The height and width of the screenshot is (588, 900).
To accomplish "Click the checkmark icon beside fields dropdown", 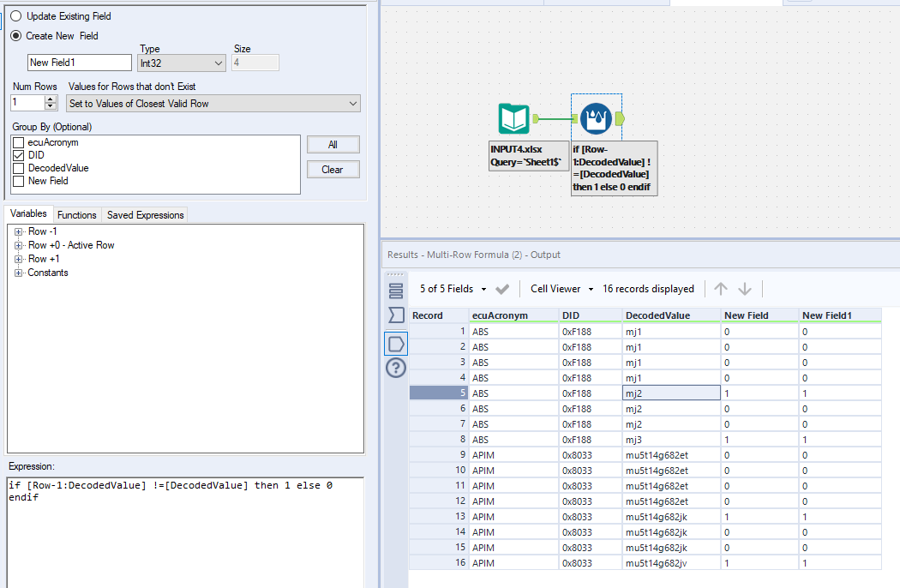I will click(502, 289).
